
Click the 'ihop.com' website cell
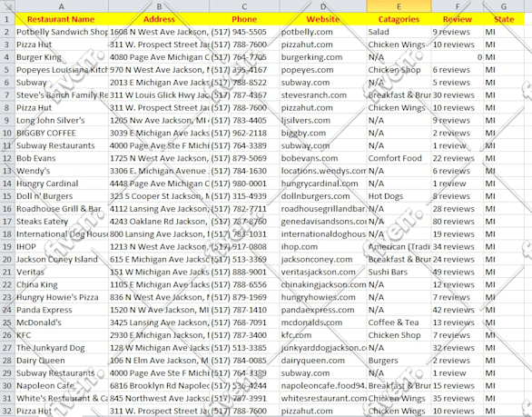323,246
